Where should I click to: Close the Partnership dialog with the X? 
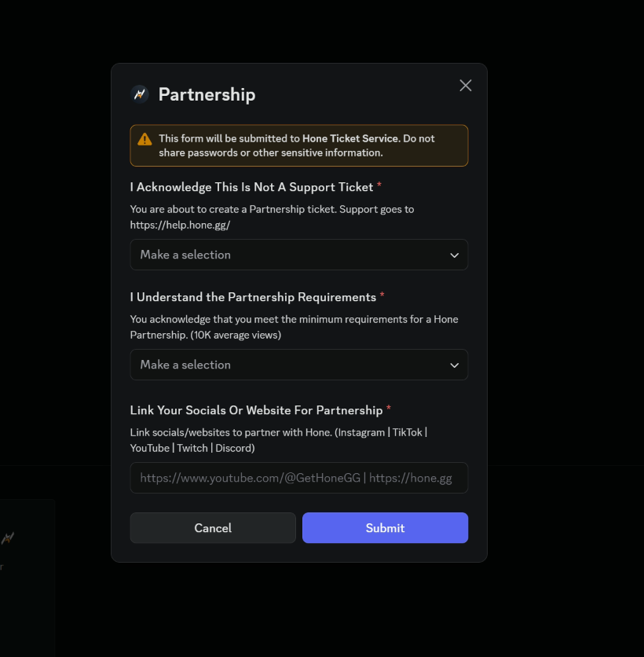[465, 86]
